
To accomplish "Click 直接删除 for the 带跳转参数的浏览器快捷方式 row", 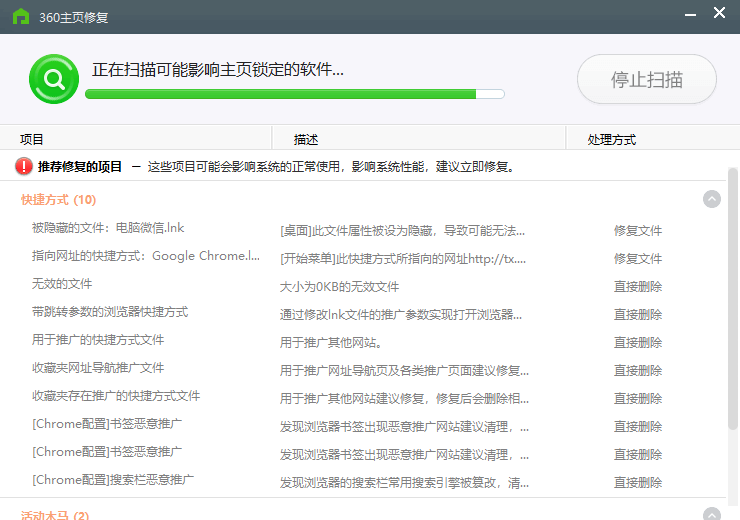I will (638, 314).
